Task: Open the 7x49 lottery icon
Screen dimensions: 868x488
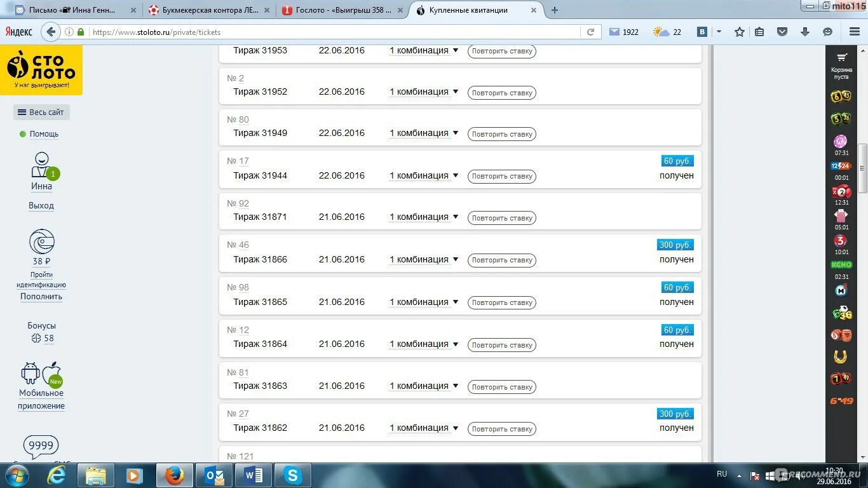Action: pyautogui.click(x=841, y=379)
